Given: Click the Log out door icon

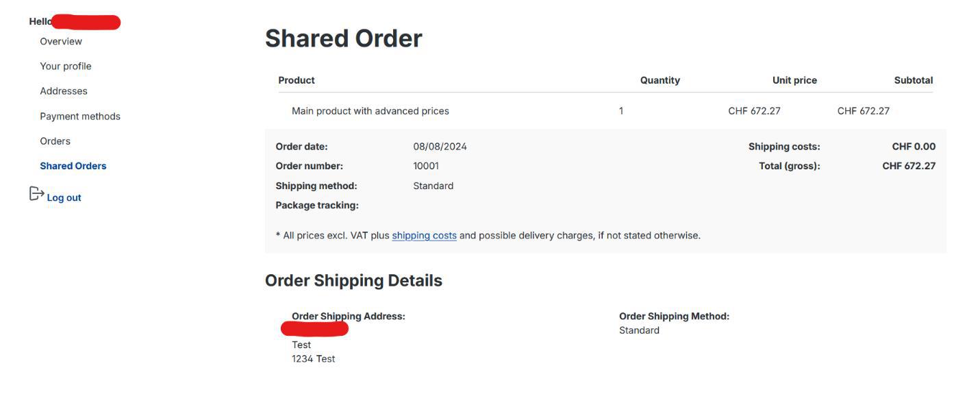Looking at the screenshot, I should 36,195.
